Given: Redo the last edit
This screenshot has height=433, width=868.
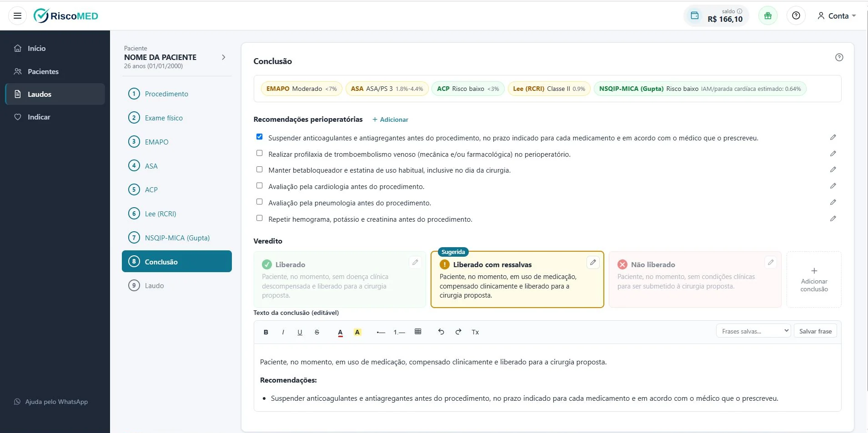Looking at the screenshot, I should click(458, 332).
